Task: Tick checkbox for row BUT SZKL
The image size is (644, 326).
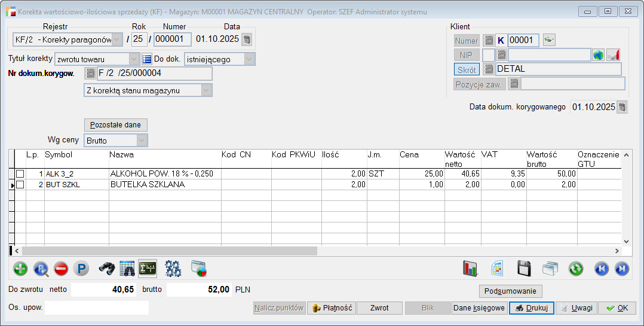Action: point(20,185)
